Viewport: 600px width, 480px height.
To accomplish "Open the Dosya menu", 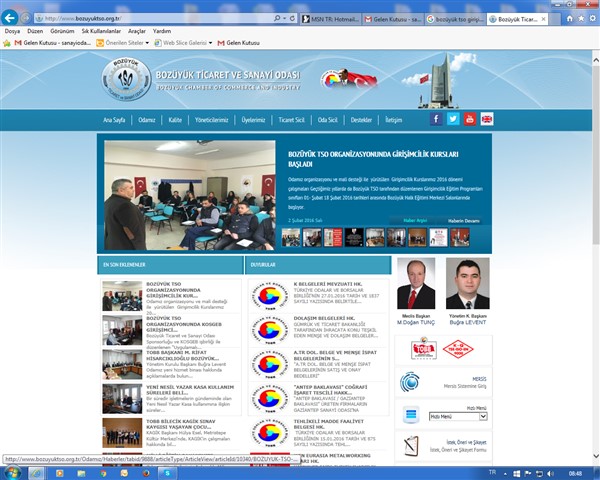I will (12, 31).
